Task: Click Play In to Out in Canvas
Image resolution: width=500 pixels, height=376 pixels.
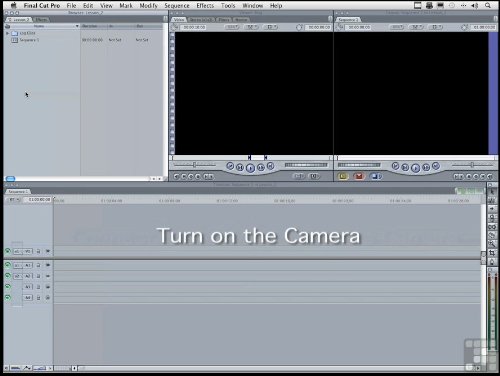Action: point(405,167)
